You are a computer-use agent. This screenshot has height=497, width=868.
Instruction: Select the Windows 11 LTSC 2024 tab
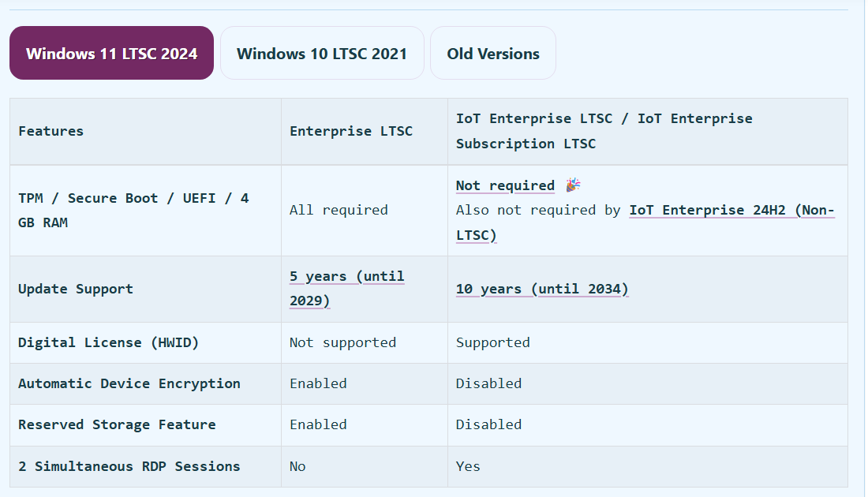pos(111,53)
